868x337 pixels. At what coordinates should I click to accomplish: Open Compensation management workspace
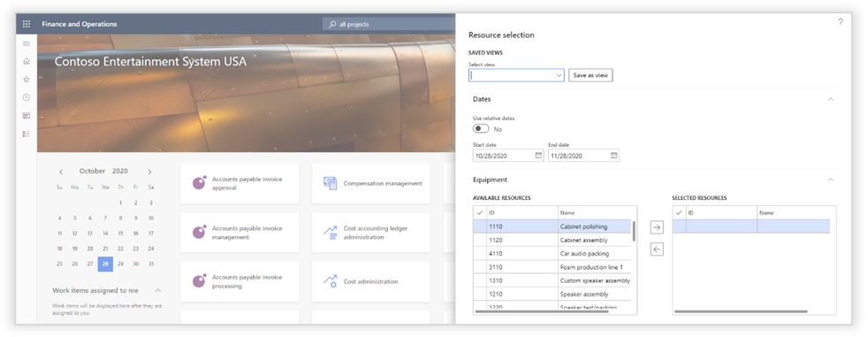coord(370,183)
